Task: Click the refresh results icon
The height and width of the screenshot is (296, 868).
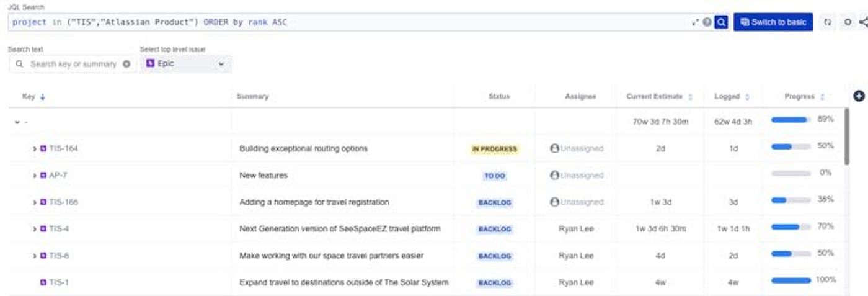Action: [828, 22]
